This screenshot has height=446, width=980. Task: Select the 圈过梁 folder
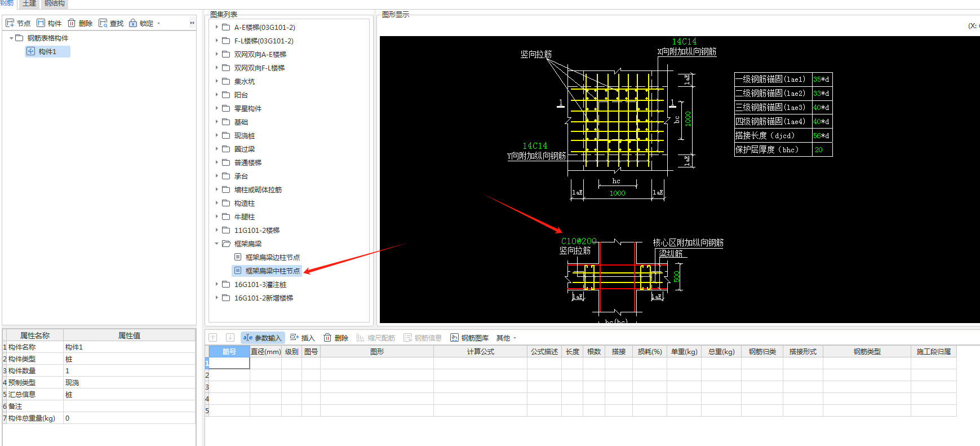[x=244, y=149]
